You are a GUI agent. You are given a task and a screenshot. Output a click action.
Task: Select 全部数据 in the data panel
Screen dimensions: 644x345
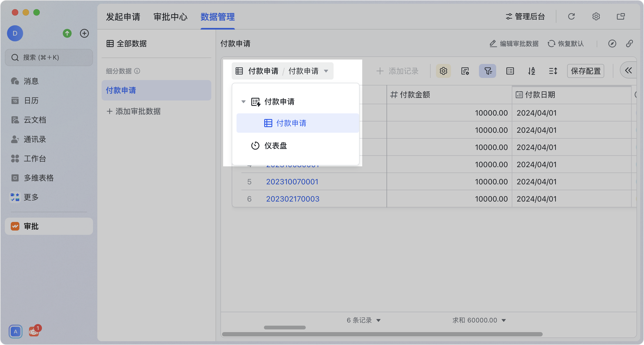coord(127,44)
